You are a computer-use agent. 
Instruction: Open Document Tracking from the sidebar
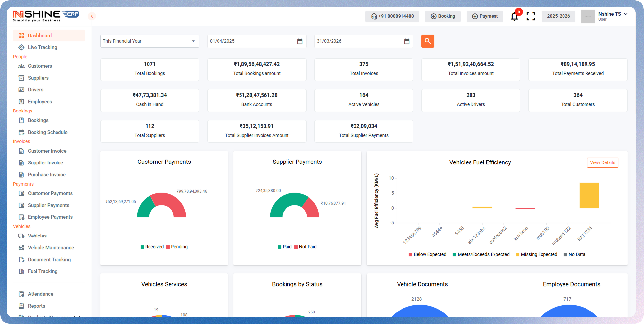49,259
